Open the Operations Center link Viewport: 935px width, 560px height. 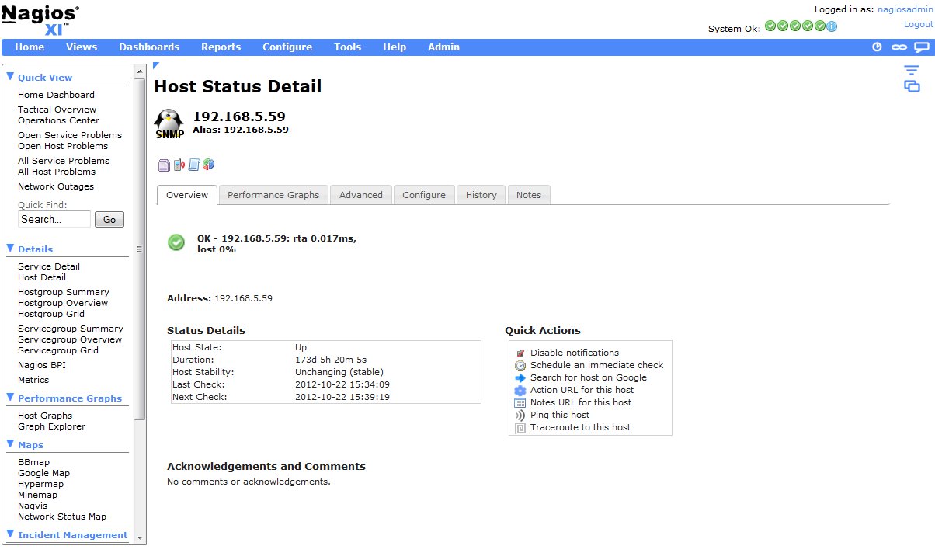click(x=59, y=120)
